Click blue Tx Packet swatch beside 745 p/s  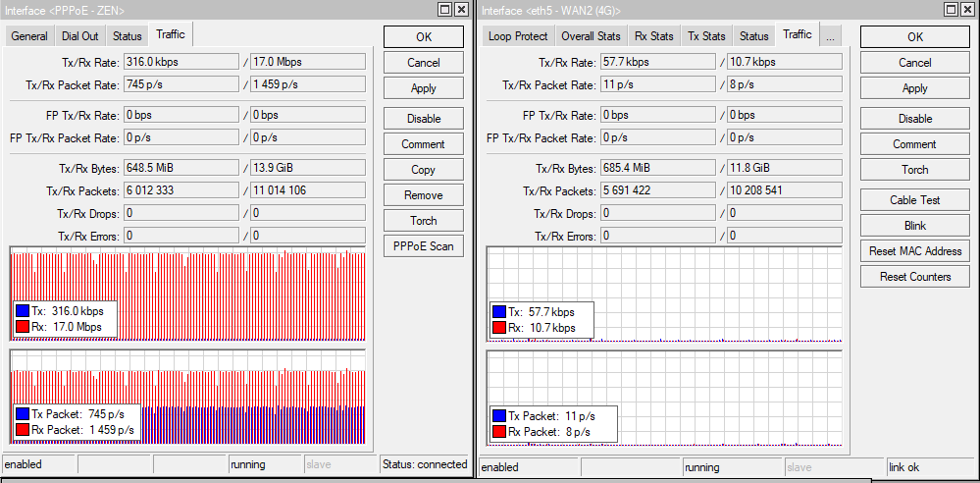coord(23,414)
